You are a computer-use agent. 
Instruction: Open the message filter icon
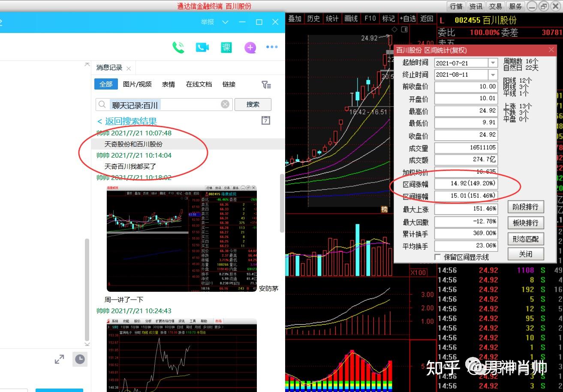(x=266, y=84)
